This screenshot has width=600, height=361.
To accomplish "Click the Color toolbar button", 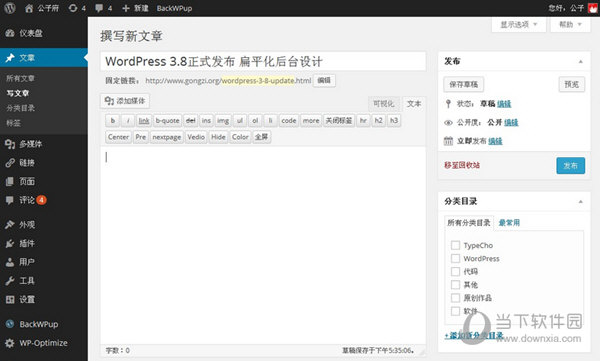I will (240, 137).
